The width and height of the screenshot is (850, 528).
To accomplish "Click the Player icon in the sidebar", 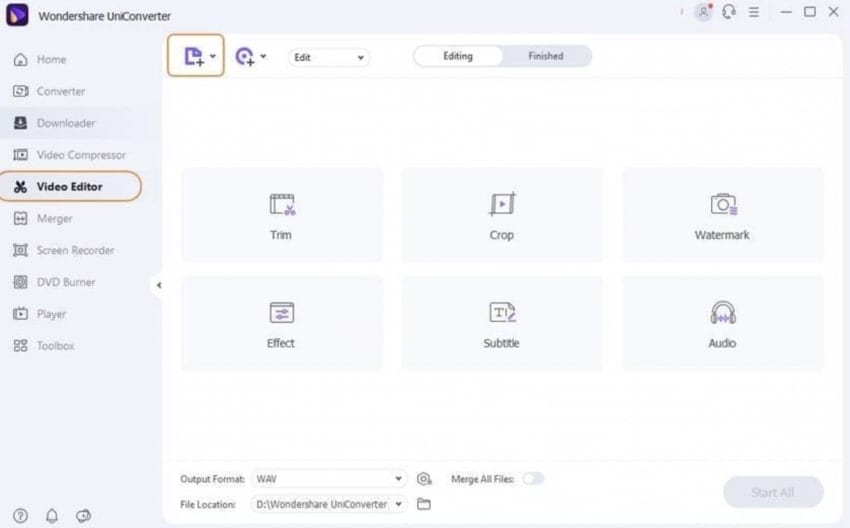I will click(x=21, y=314).
